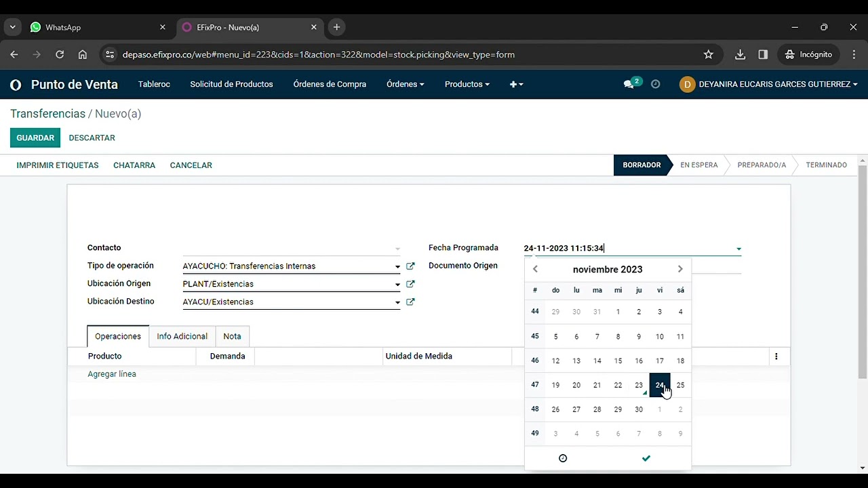Screen dimensions: 868x488
Task: Switch to the Info Adicional tab
Action: point(182,336)
